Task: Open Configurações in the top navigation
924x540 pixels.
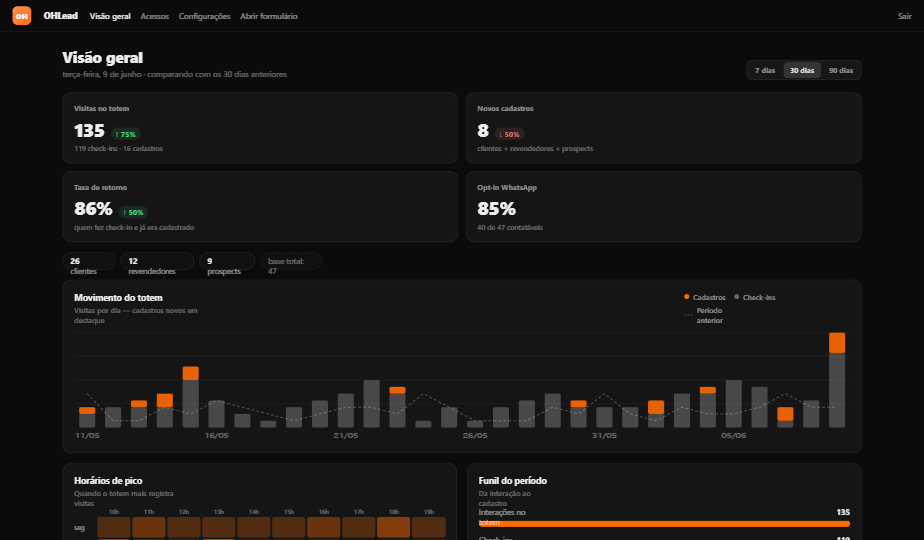Action: click(x=204, y=16)
